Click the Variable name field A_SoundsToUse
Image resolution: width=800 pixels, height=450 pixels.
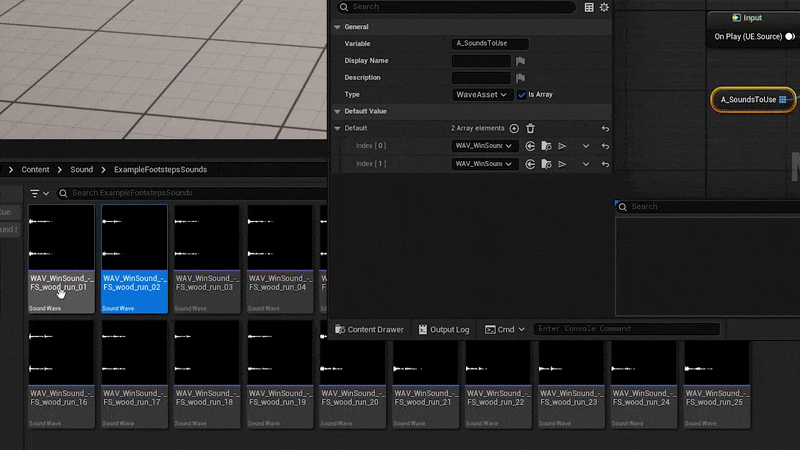pyautogui.click(x=490, y=43)
